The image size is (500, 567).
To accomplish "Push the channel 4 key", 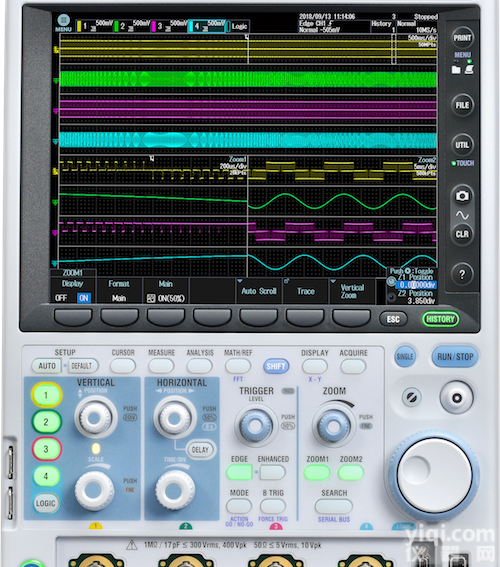I will tap(46, 476).
